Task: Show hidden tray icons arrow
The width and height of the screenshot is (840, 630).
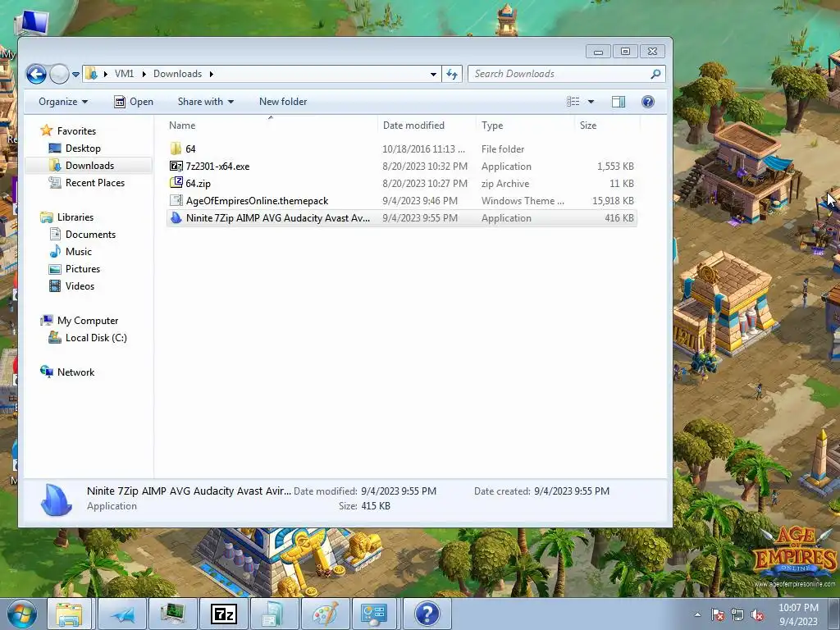Action: pyautogui.click(x=697, y=614)
